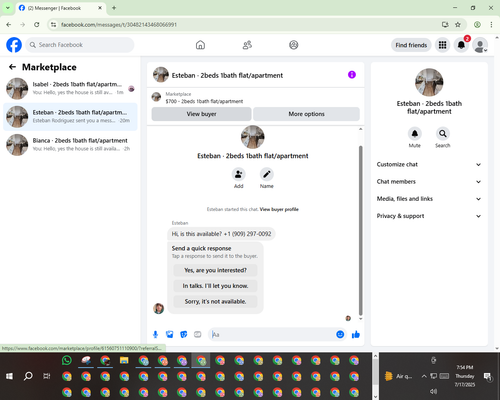Open the notifications bell icon

coord(461,45)
